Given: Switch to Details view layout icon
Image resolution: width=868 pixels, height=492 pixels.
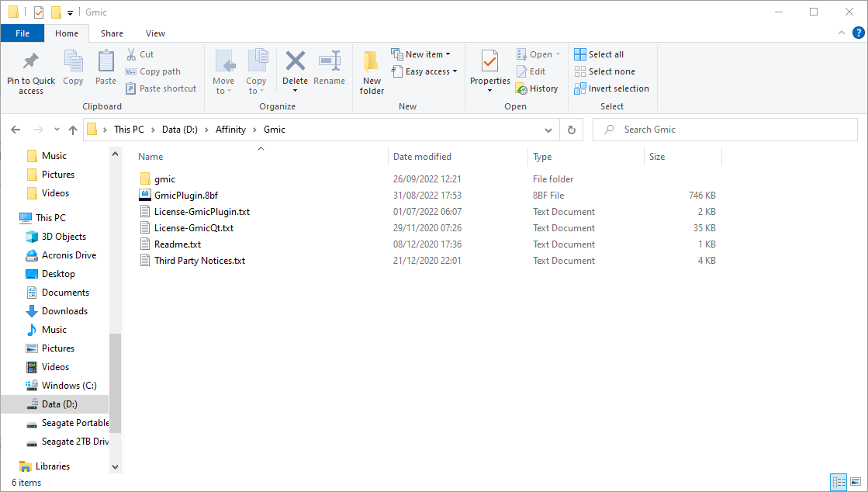Looking at the screenshot, I should pos(839,482).
